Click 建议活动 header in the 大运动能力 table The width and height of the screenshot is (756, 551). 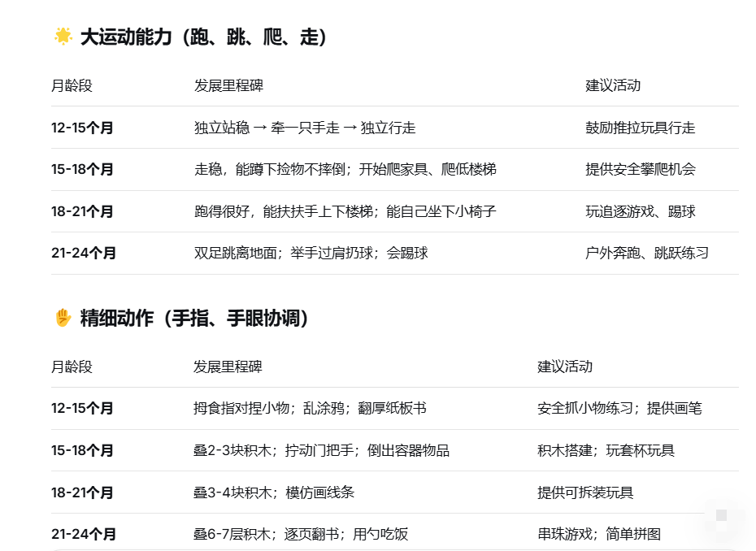(613, 86)
